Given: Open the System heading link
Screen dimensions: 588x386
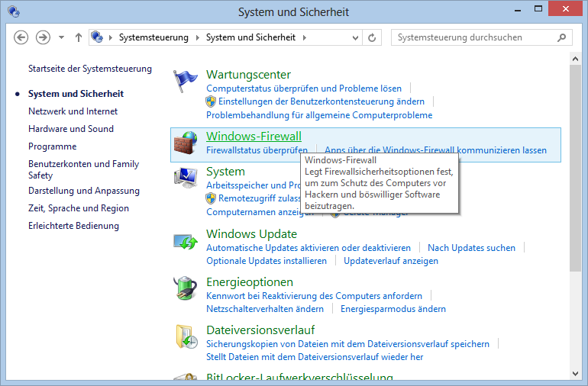Looking at the screenshot, I should (225, 172).
